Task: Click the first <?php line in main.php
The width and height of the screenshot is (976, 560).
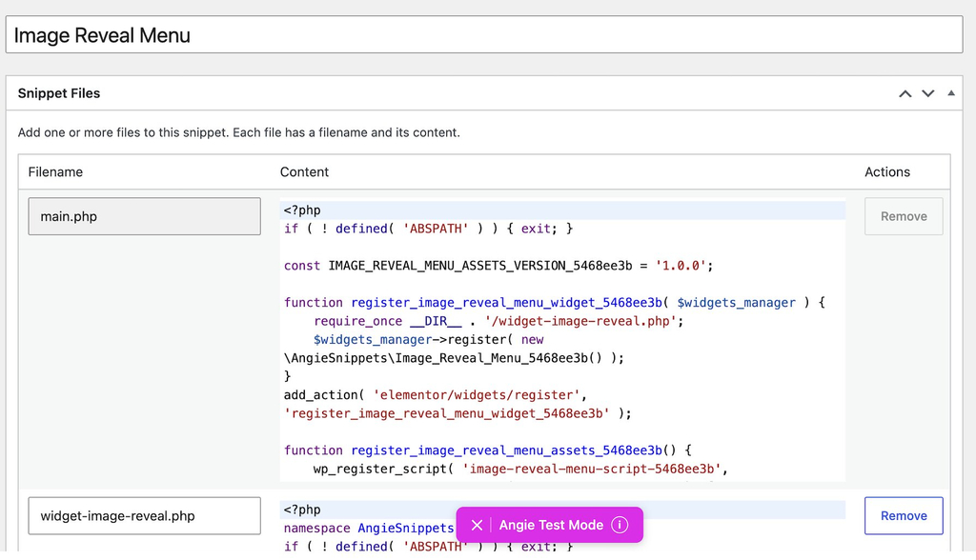Action: pyautogui.click(x=302, y=210)
